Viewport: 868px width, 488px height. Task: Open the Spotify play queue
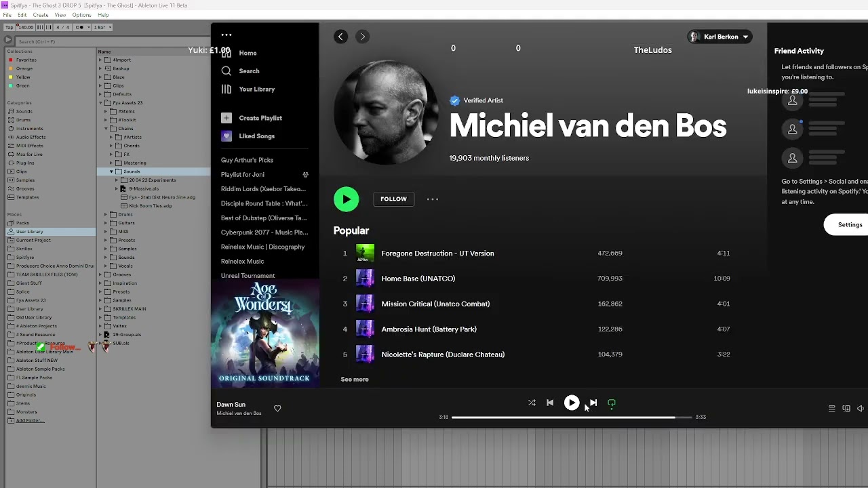click(x=831, y=409)
